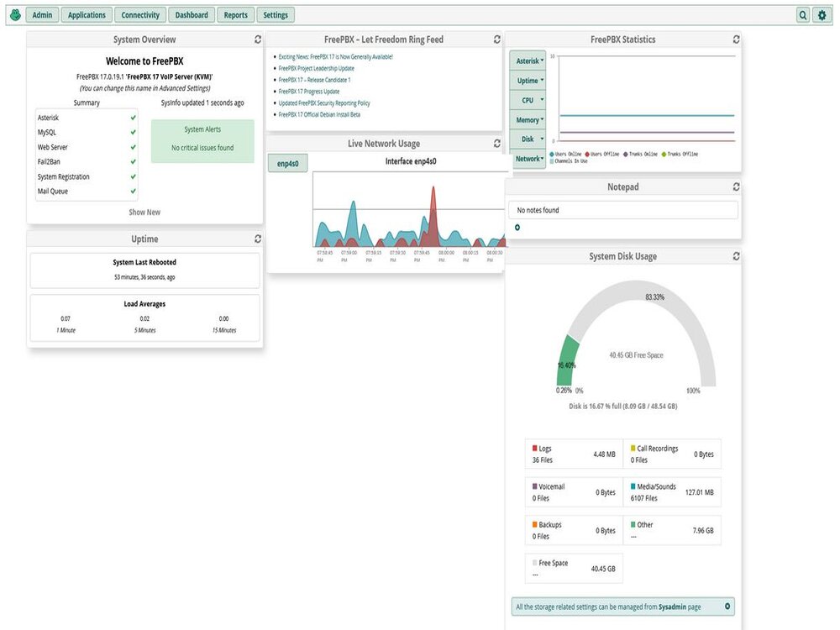The width and height of the screenshot is (840, 630).
Task: Click the Mail Queue status checkmark
Action: click(133, 191)
